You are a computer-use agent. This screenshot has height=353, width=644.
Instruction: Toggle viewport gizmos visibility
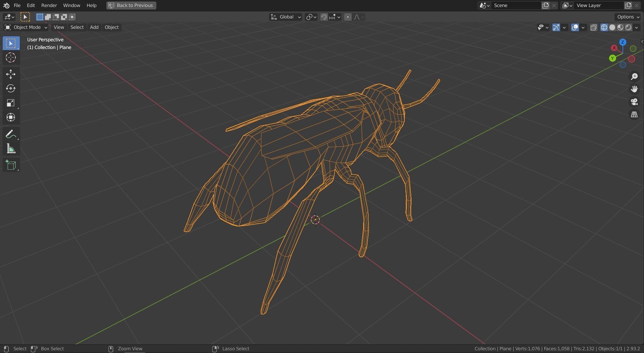click(x=556, y=28)
